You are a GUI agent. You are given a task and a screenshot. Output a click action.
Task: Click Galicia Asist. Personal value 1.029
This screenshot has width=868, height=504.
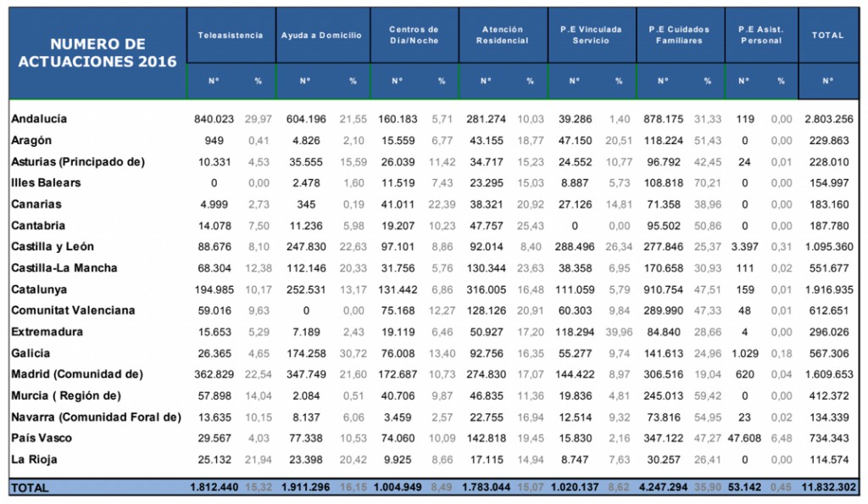(x=744, y=353)
